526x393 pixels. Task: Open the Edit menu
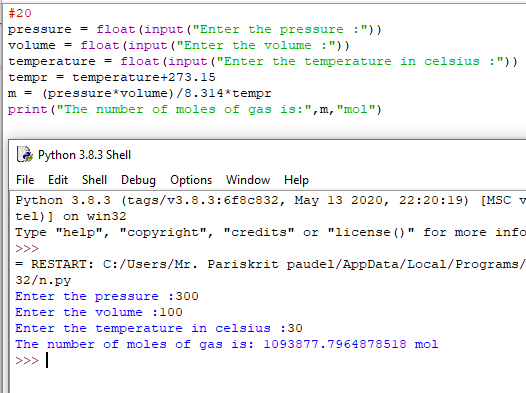tap(58, 180)
